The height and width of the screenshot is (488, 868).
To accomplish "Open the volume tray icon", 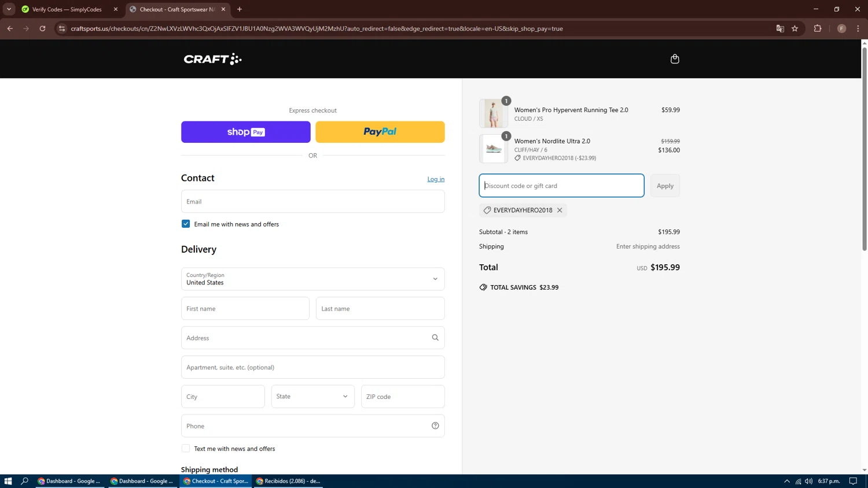I will tap(809, 481).
